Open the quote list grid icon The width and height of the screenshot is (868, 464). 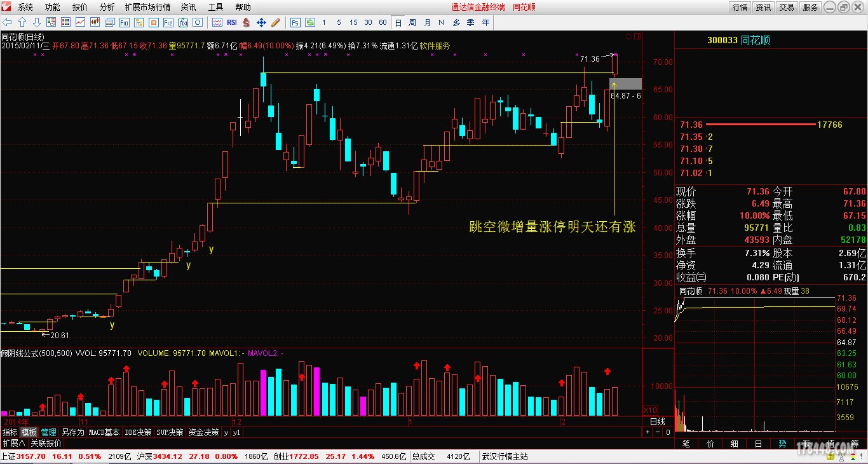(66, 22)
